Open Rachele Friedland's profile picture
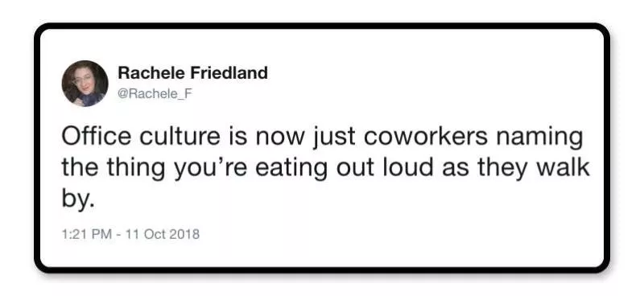 coord(85,84)
